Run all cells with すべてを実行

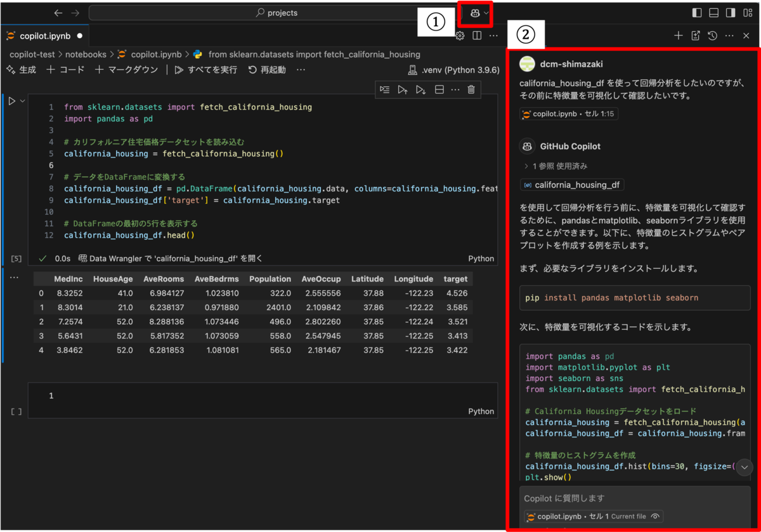pos(205,70)
